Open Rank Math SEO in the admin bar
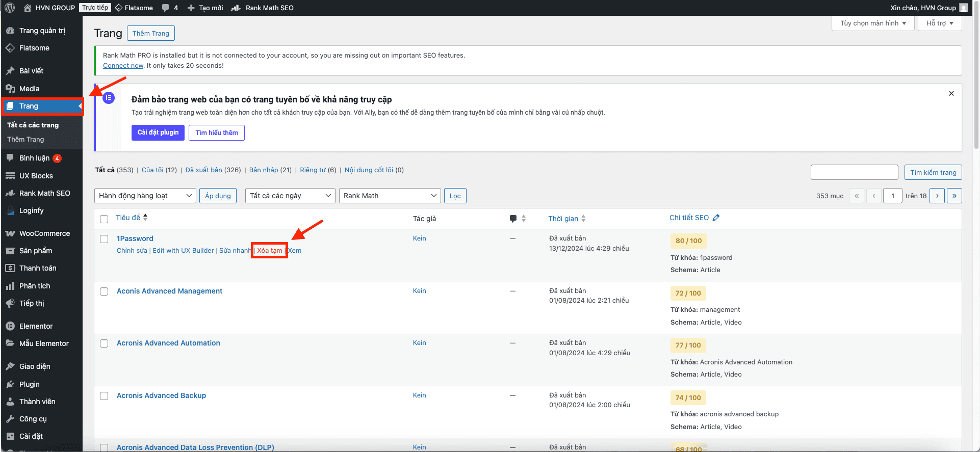This screenshot has height=452, width=980. (x=262, y=8)
